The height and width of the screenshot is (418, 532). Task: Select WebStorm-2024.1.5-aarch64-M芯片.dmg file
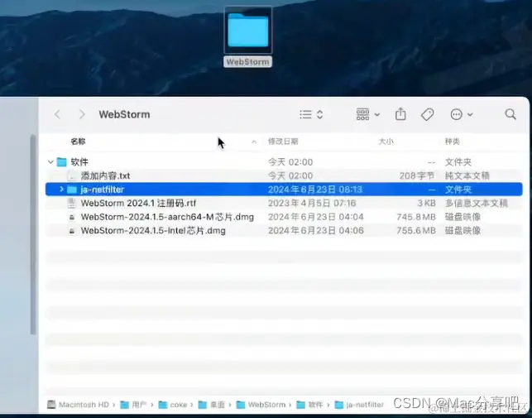tap(167, 217)
